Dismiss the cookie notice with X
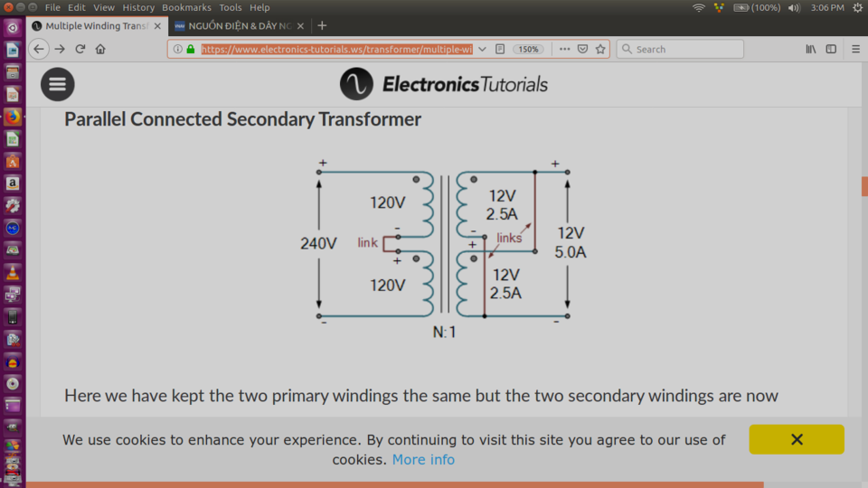 (x=797, y=439)
